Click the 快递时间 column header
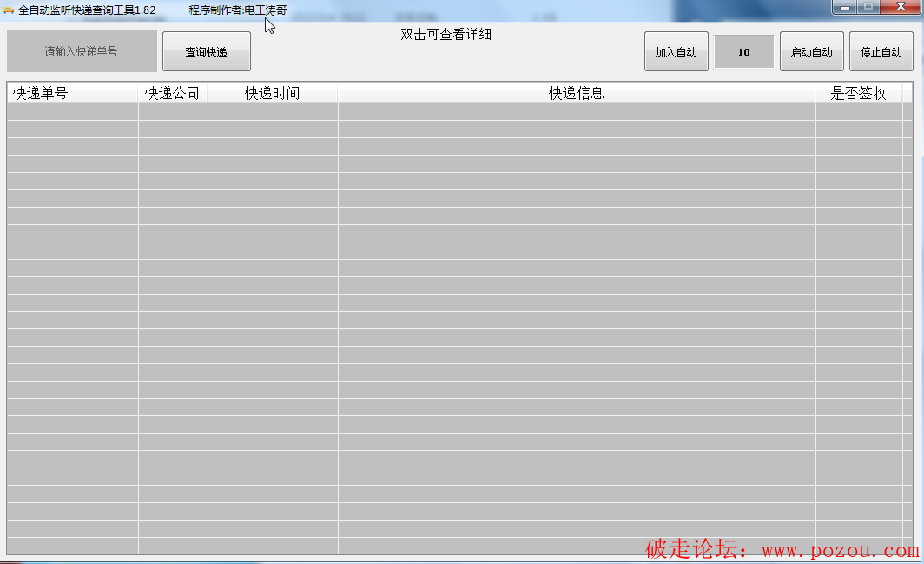This screenshot has width=924, height=564. pyautogui.click(x=273, y=93)
